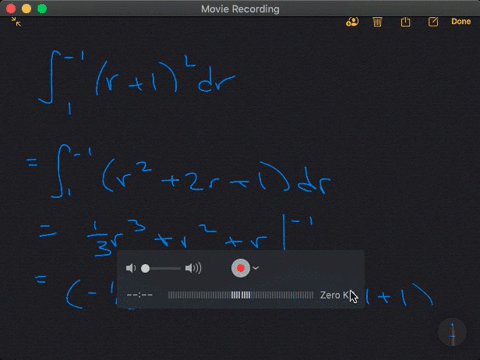This screenshot has height=360, width=480.
Task: Click the Zero KB file size label
Action: pos(335,295)
